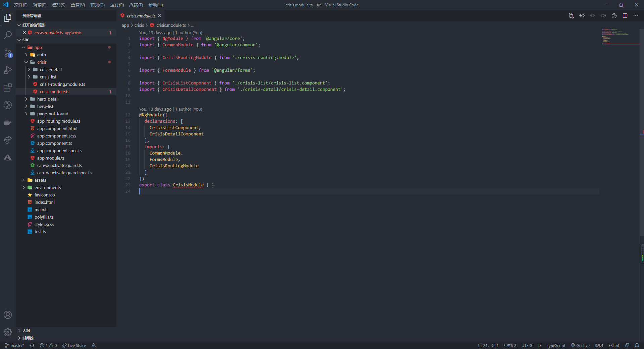The width and height of the screenshot is (644, 349).
Task: Open the GitLens view icon
Action: point(8,105)
